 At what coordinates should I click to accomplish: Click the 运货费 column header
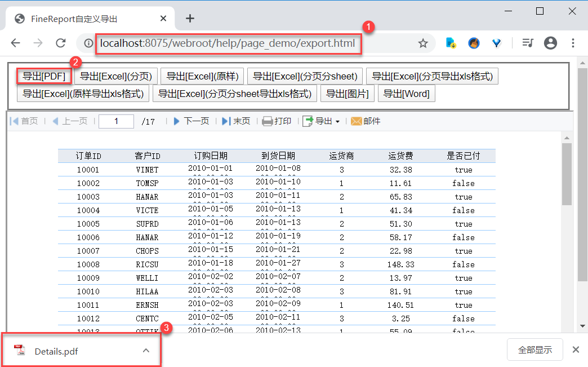tap(401, 156)
